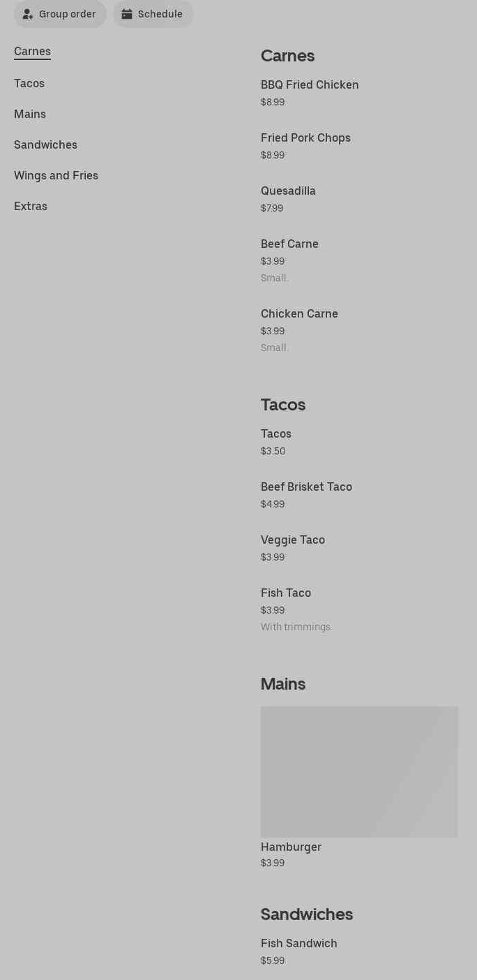Select the Beef Carne item

[x=289, y=244]
